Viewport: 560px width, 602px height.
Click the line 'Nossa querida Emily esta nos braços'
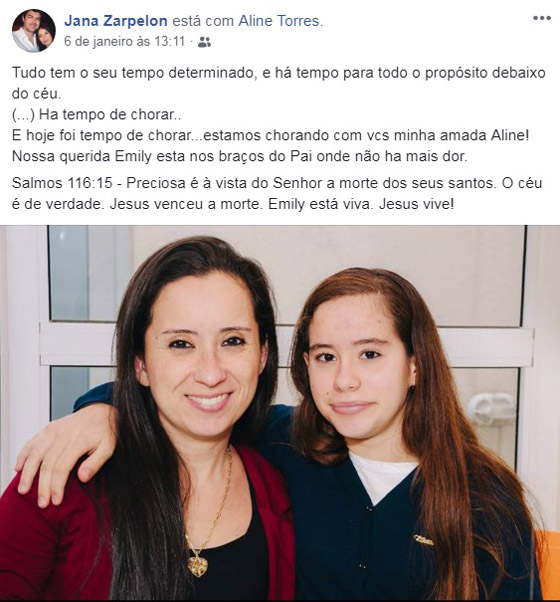click(240, 156)
